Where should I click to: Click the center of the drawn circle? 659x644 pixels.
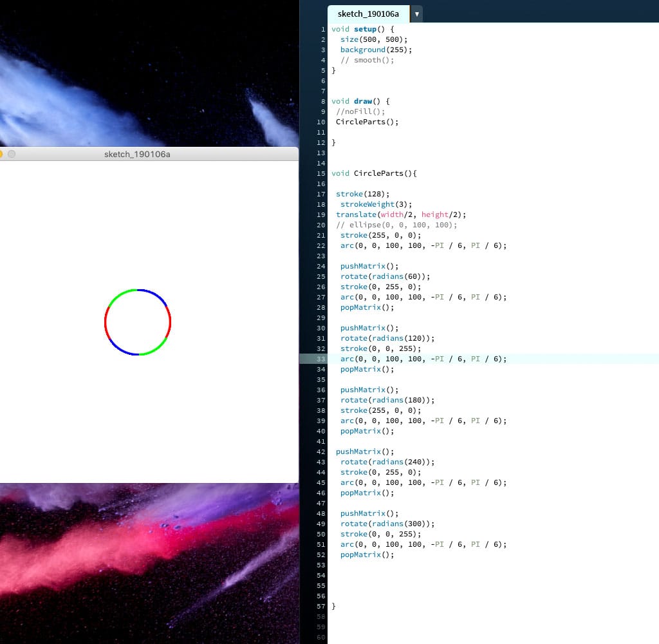(x=138, y=322)
